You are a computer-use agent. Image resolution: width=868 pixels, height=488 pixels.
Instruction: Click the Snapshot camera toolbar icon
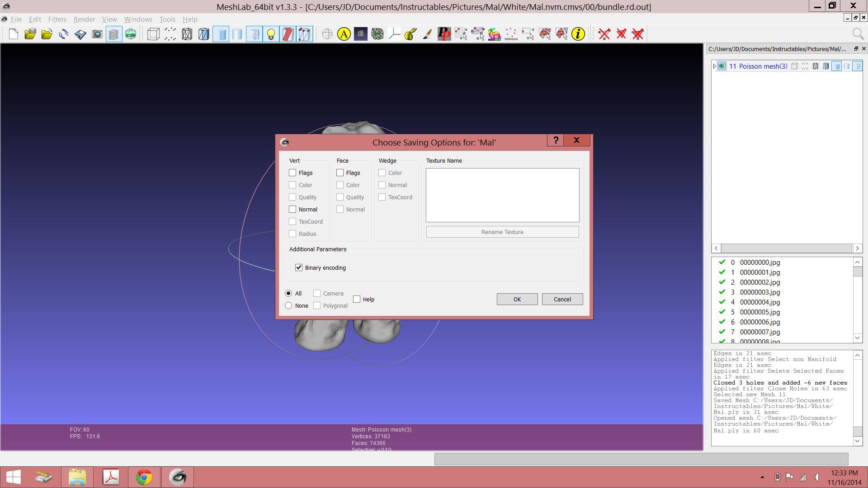coord(97,34)
